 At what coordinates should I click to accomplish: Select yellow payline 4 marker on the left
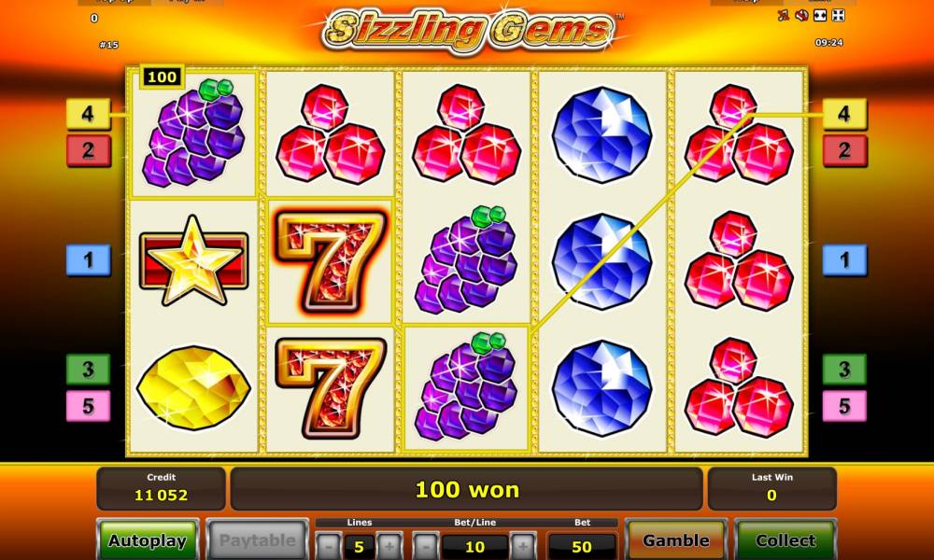(x=88, y=114)
